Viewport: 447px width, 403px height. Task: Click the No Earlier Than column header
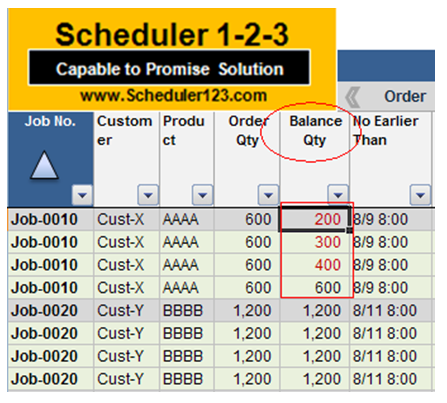pyautogui.click(x=391, y=159)
